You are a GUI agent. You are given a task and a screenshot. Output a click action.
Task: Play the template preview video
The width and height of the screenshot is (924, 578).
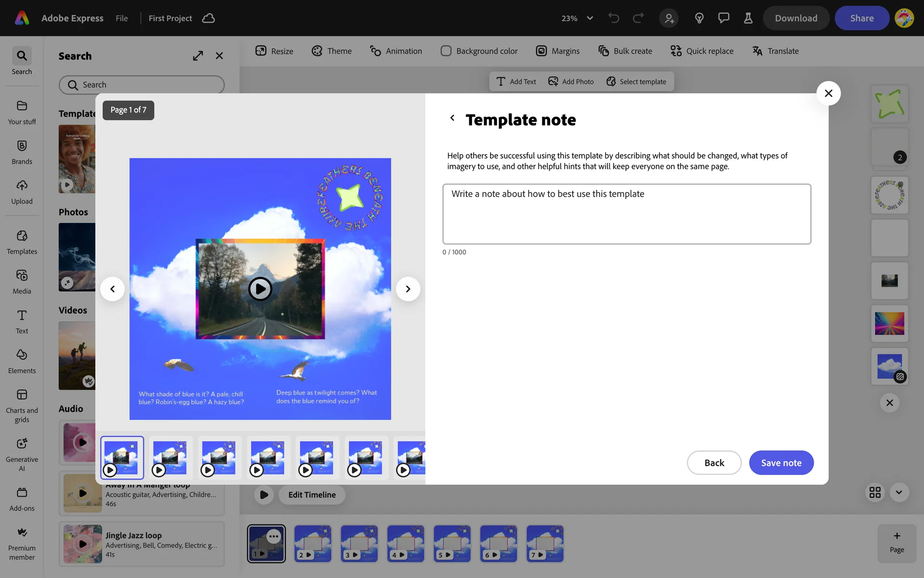tap(260, 289)
